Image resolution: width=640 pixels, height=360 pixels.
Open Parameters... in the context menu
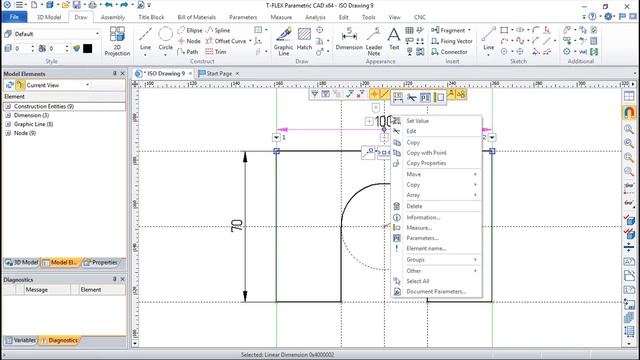coord(436,238)
